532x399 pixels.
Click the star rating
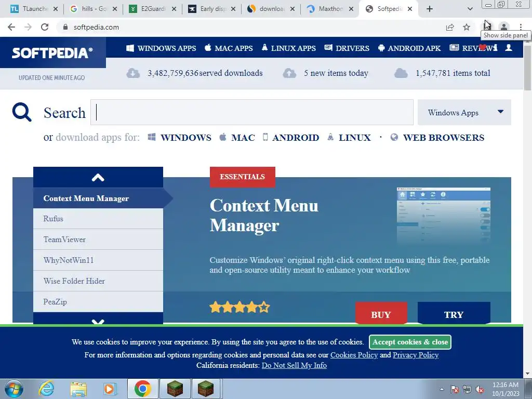tap(240, 308)
